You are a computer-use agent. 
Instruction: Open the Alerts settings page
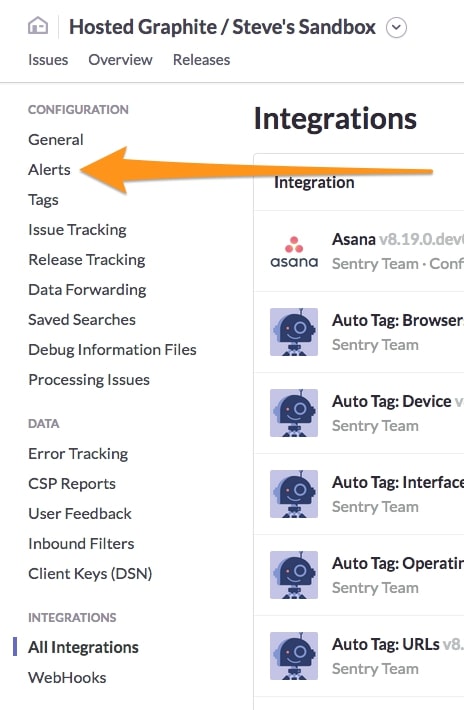[49, 170]
